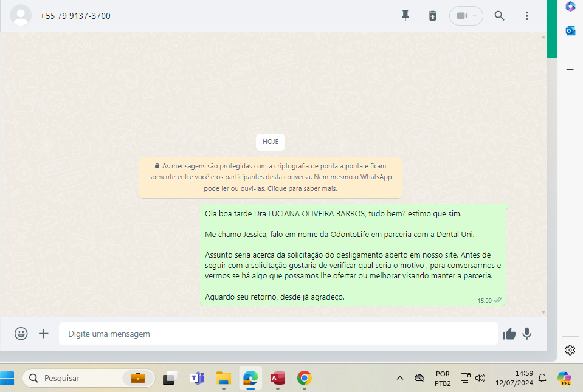
Task: Add a sidebar app with plus button
Action: tap(570, 70)
